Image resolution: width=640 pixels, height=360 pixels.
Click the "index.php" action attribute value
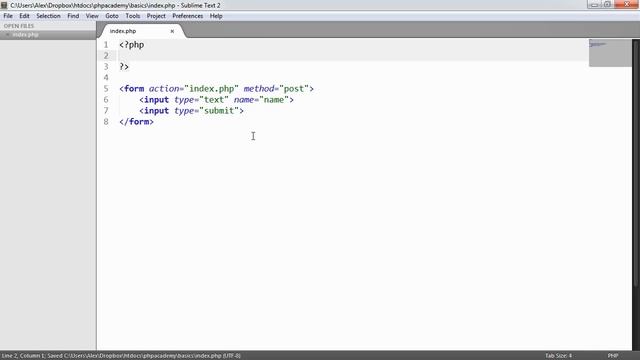click(211, 89)
